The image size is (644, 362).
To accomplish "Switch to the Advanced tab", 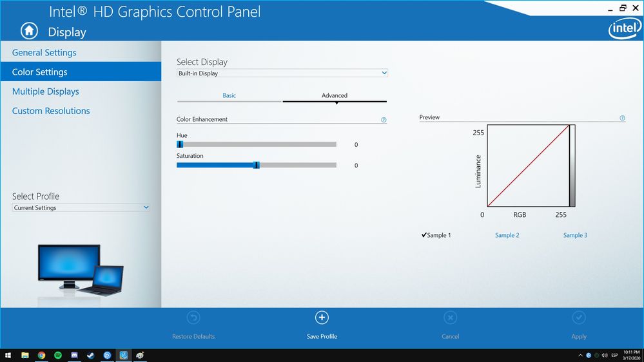I will click(x=335, y=95).
